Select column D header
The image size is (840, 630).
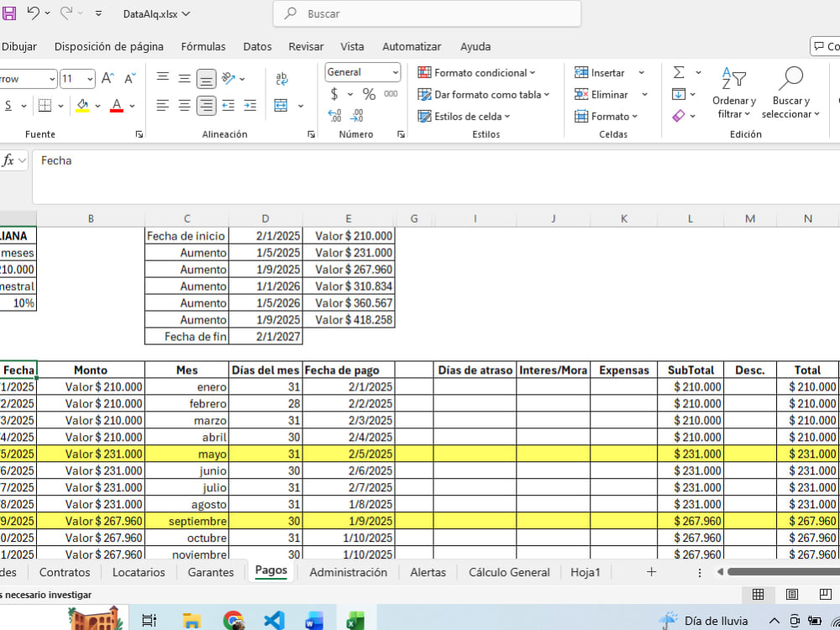(265, 218)
